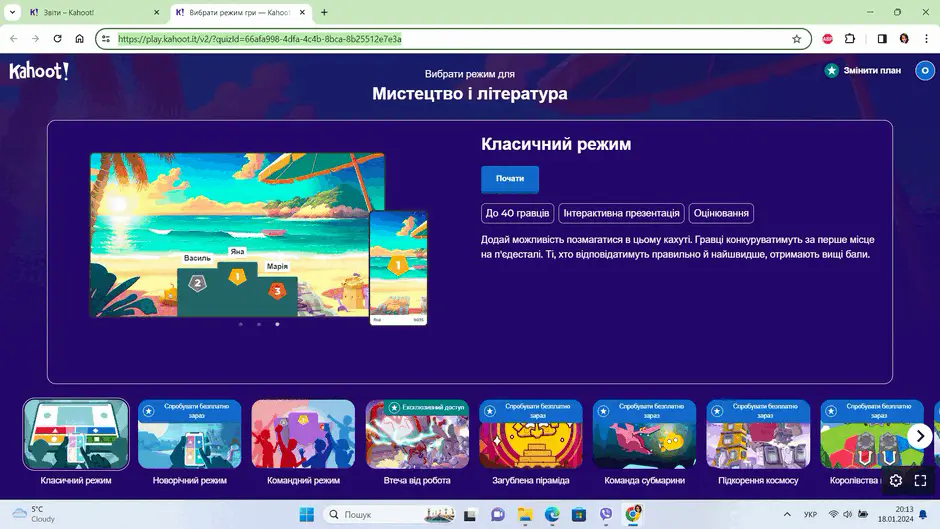
Task: Select first carousel dot of preview
Action: coord(241,324)
